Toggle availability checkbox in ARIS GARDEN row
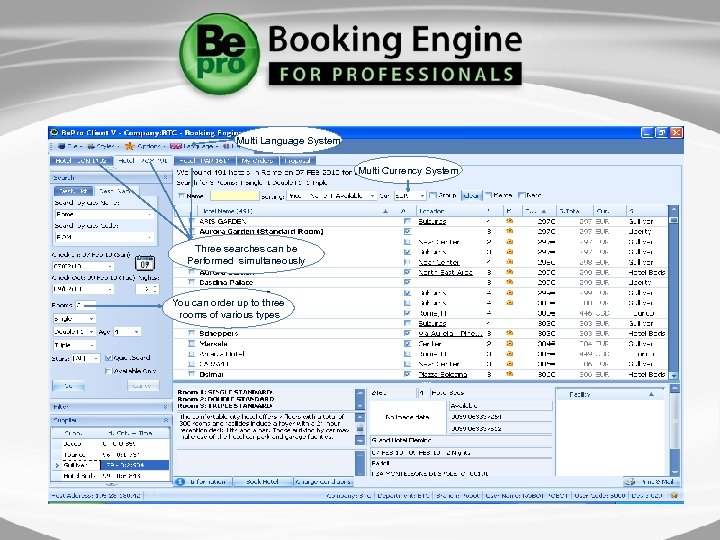This screenshot has height=540, width=720. [407, 221]
